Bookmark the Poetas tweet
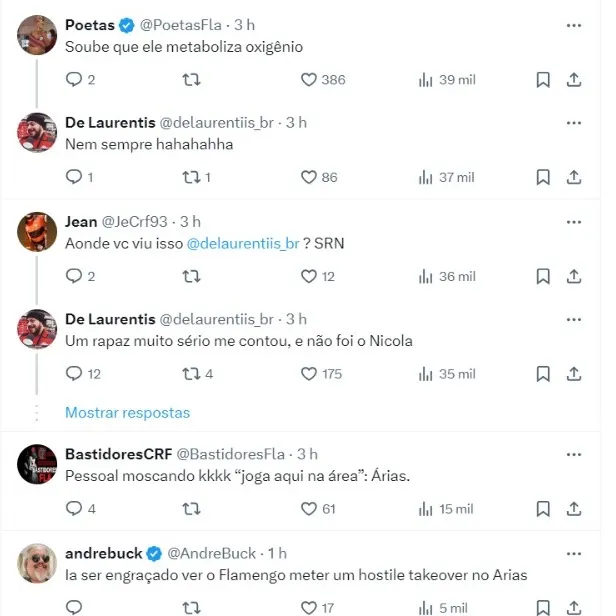The width and height of the screenshot is (616, 616). click(542, 80)
